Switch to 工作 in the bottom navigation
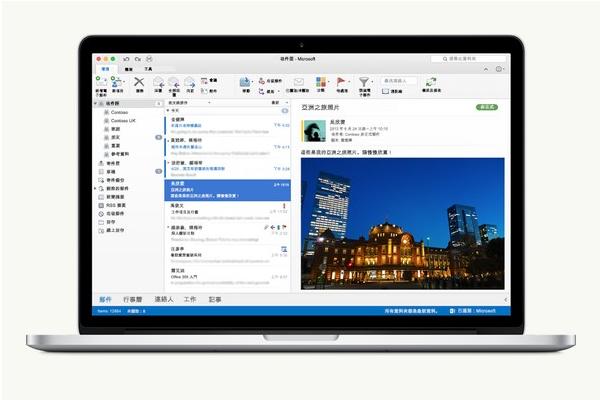This screenshot has width=600, height=400. click(190, 299)
